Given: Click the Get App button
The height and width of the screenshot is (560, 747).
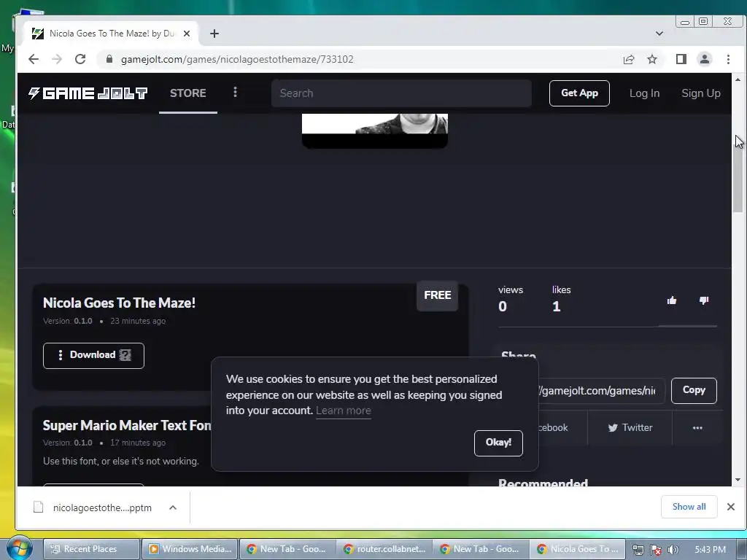Looking at the screenshot, I should 579,93.
